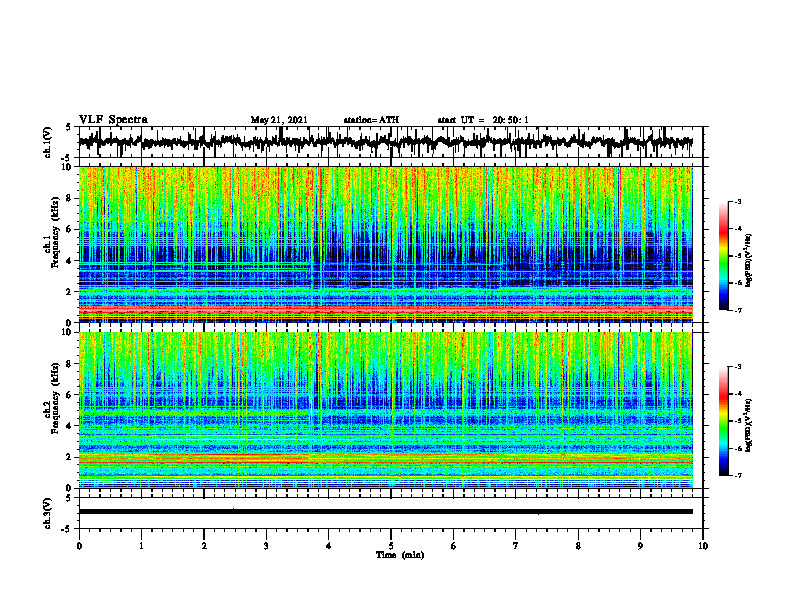This screenshot has height=612, width=792.
Task: Click the ch.1 "Frequency (kHz)" axis label
Action: click(x=55, y=232)
